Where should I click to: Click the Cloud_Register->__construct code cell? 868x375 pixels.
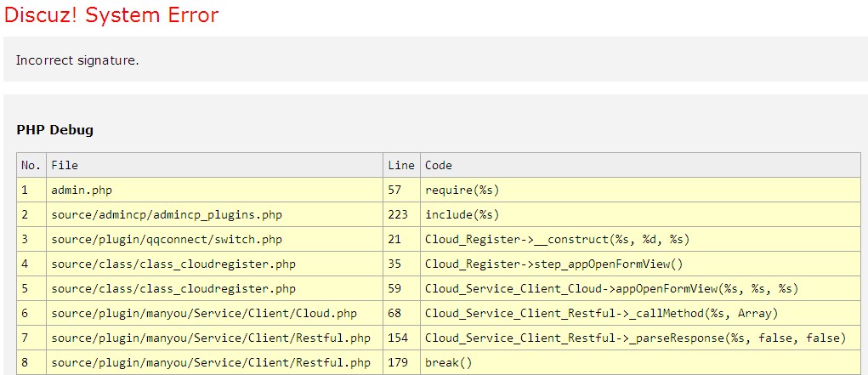coord(640,239)
